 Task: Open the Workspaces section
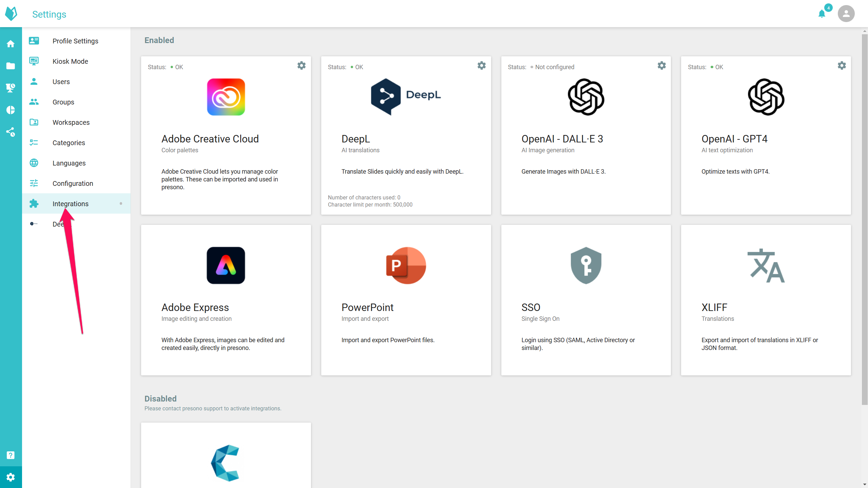(76, 122)
